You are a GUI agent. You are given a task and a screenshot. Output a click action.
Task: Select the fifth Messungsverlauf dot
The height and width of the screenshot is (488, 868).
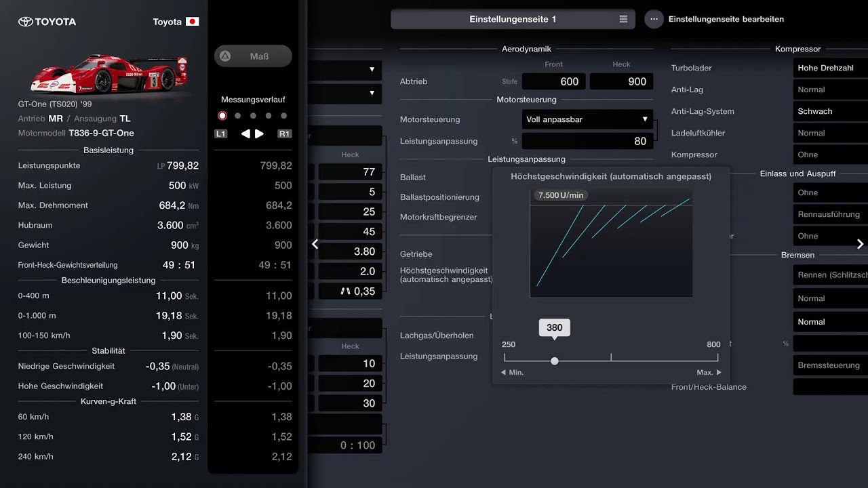point(283,116)
